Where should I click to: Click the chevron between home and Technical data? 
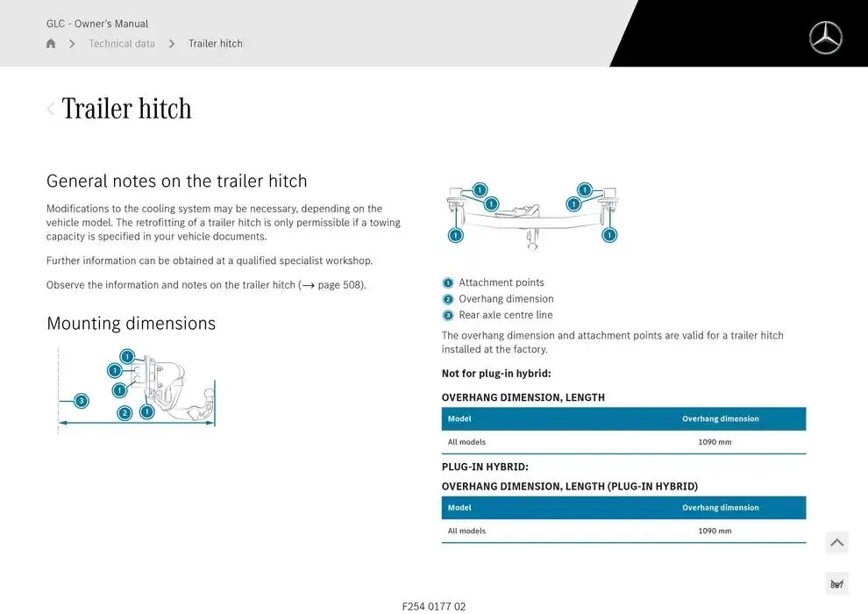click(x=72, y=44)
